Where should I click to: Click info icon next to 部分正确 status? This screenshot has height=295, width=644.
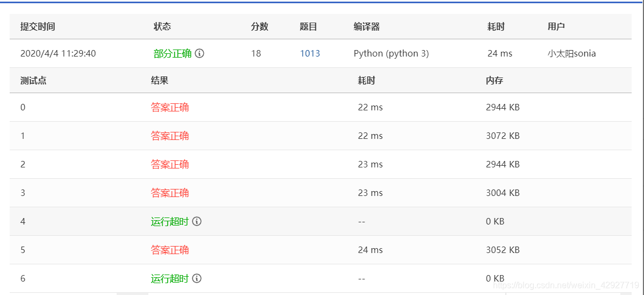pyautogui.click(x=199, y=53)
